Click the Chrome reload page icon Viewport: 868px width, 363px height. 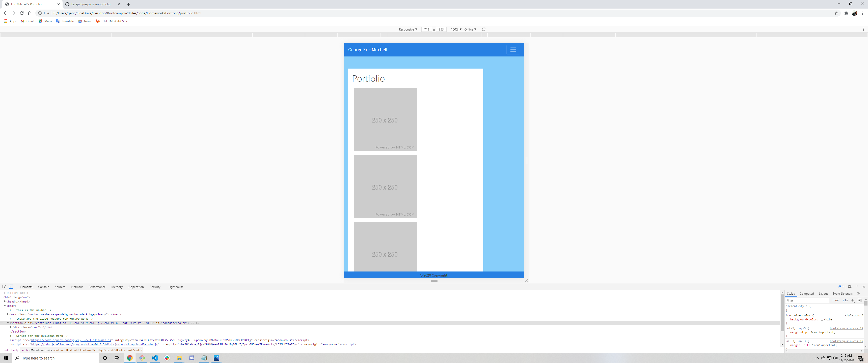21,13
